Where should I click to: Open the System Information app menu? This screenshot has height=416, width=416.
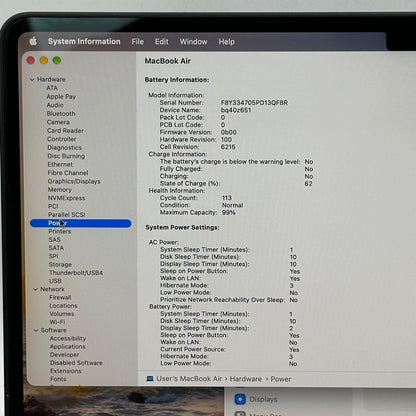tap(84, 41)
